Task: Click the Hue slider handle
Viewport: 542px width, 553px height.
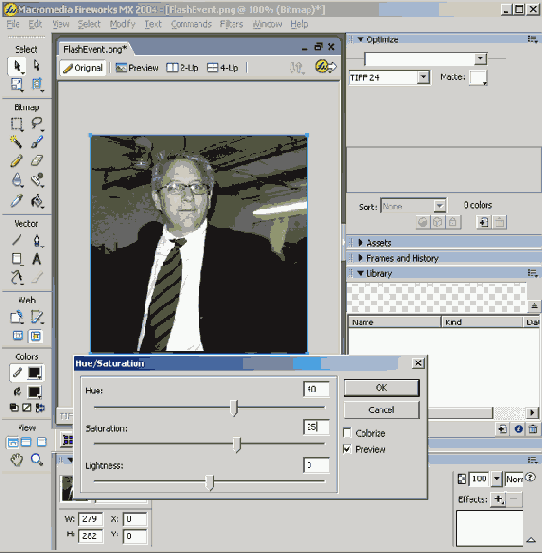Action: tap(234, 408)
